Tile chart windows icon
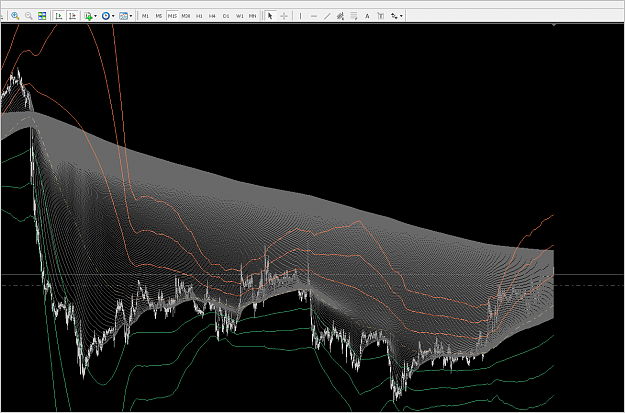 coord(42,16)
